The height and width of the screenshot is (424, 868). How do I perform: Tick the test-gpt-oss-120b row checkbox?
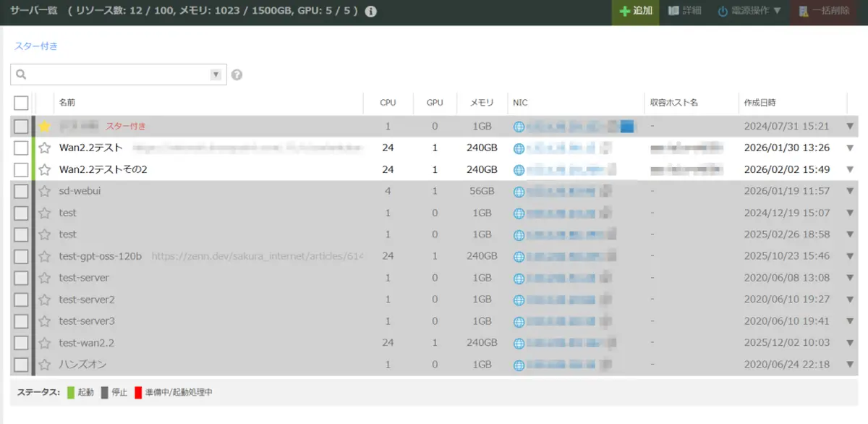click(21, 256)
